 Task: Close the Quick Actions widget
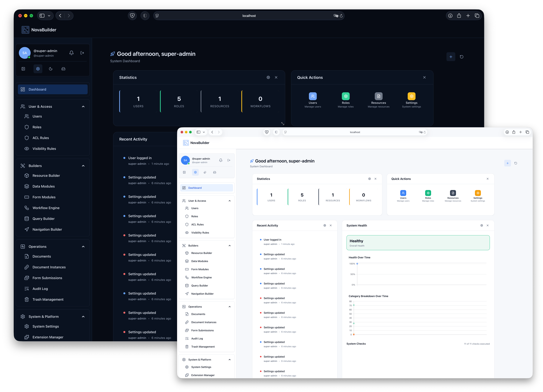click(424, 77)
